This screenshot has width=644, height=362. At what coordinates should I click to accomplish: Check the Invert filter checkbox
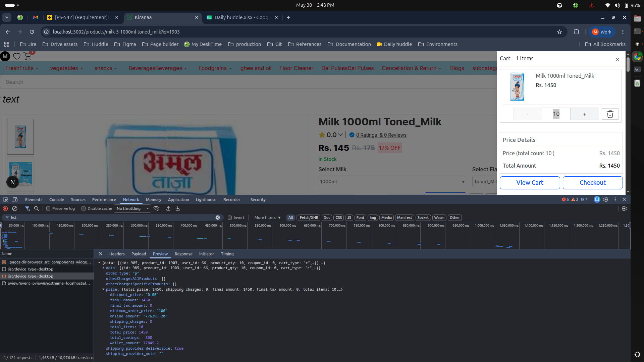[230, 218]
